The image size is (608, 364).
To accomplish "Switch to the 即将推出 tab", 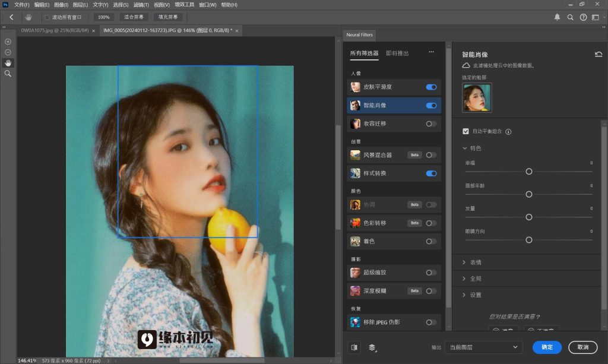I will tap(397, 53).
